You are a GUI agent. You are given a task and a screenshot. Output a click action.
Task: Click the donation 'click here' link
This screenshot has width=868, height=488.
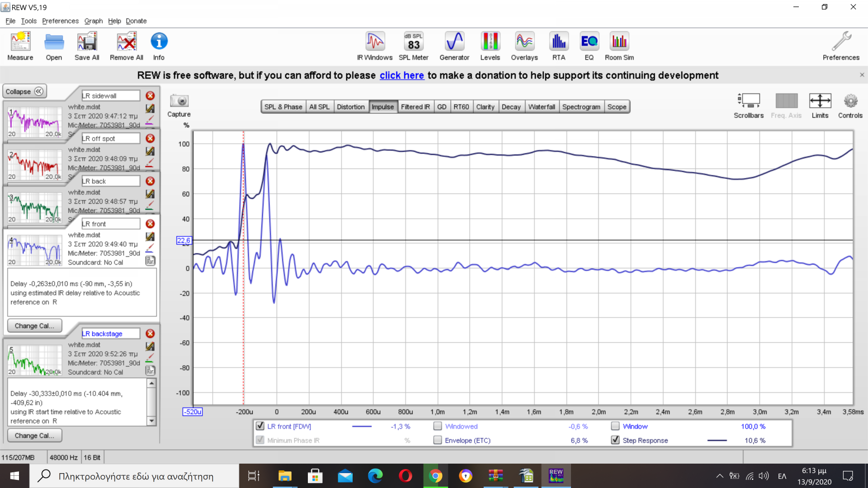[401, 75]
